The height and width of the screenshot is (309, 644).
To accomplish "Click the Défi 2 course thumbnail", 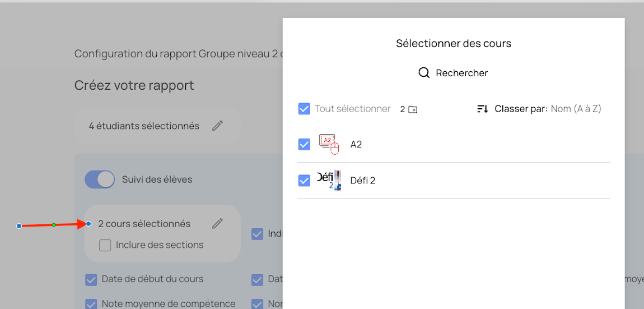I will (329, 180).
